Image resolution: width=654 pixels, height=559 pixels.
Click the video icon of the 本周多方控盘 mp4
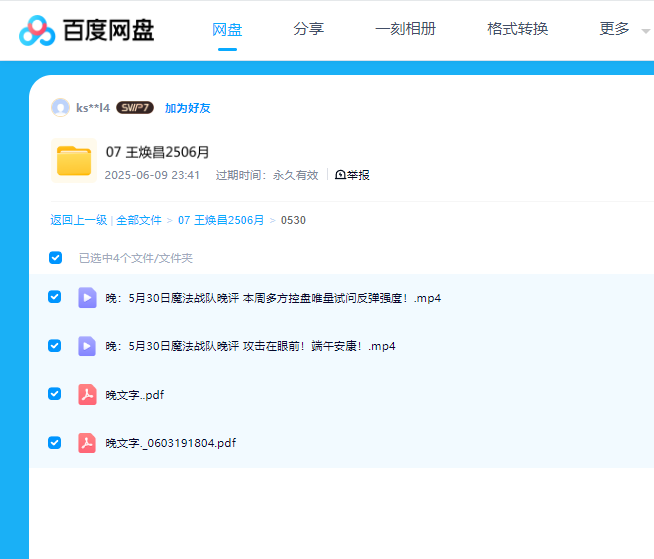tap(88, 297)
